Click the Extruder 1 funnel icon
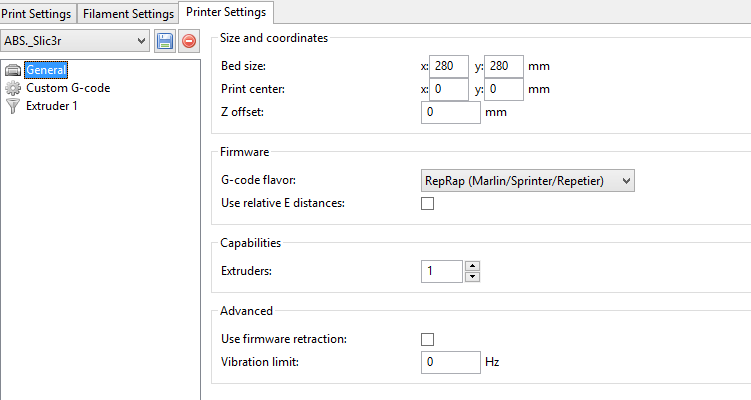This screenshot has width=751, height=400. click(13, 106)
